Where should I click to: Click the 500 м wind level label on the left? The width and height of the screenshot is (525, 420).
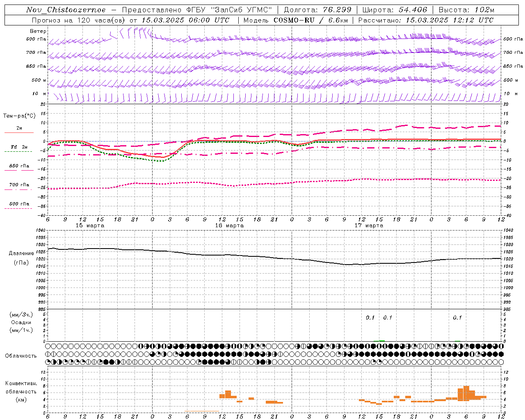(x=39, y=80)
